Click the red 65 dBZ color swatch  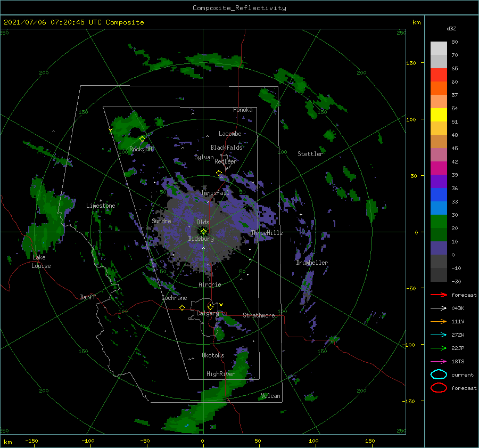click(x=439, y=75)
